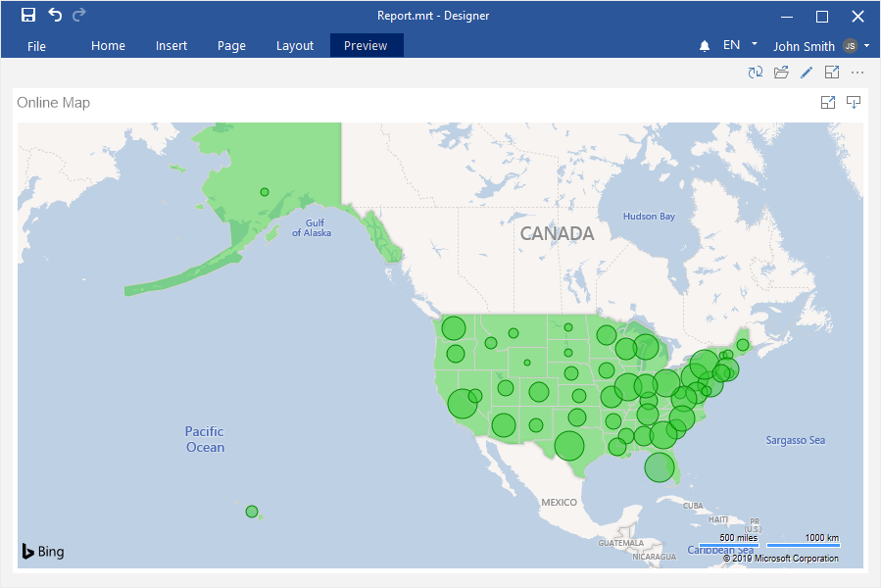
Task: Click the full screen icon in the top toolbar
Action: 832,73
